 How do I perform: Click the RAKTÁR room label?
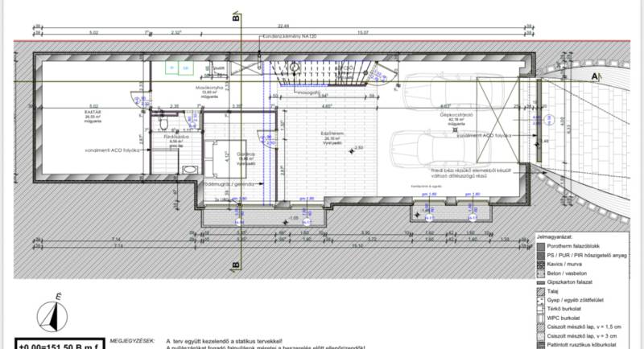[91, 112]
